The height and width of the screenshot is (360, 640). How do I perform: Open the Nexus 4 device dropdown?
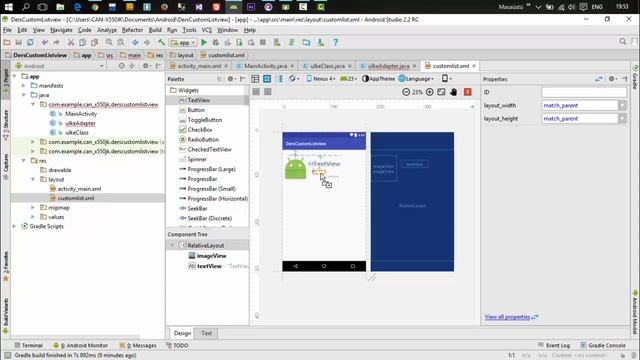point(321,79)
